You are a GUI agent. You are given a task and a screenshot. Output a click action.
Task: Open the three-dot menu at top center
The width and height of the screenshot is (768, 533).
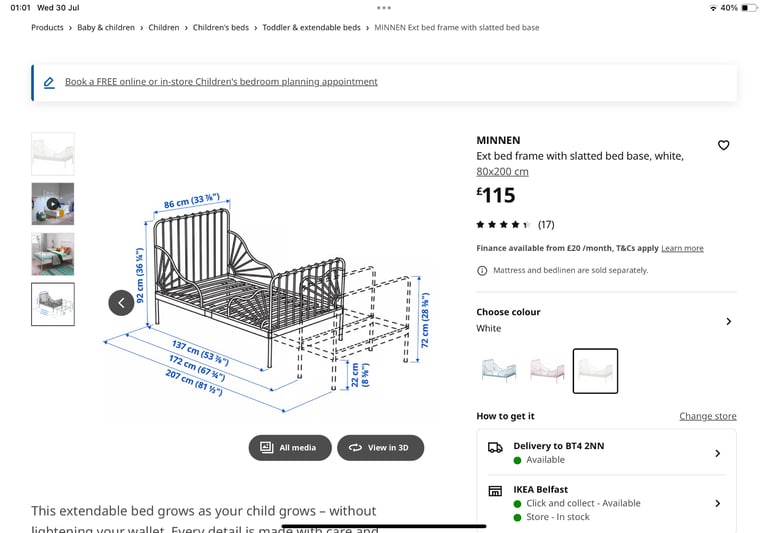pyautogui.click(x=384, y=8)
